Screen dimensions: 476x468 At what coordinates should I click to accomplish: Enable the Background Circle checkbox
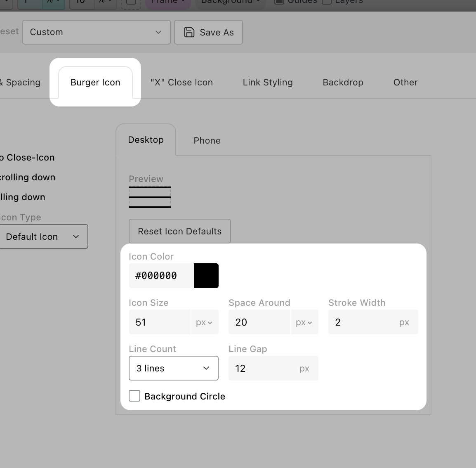tap(134, 396)
